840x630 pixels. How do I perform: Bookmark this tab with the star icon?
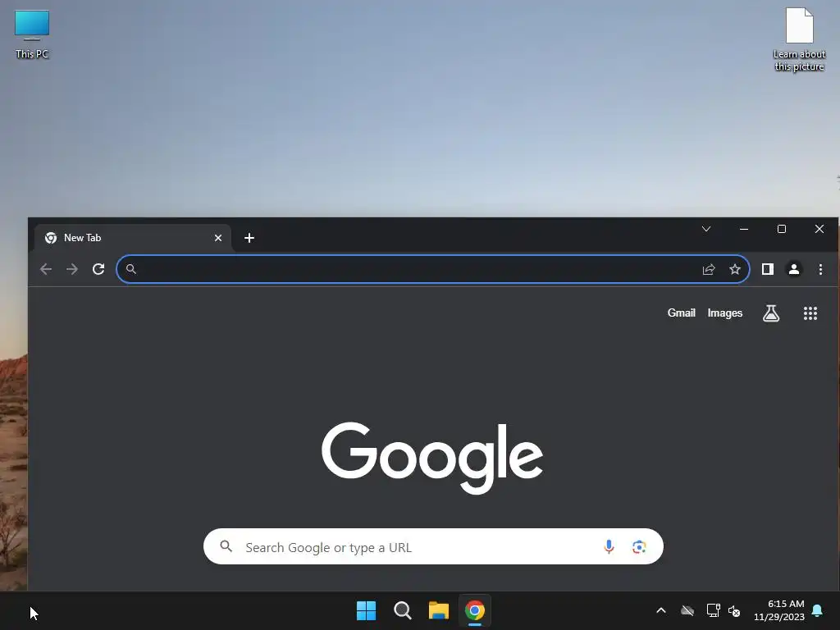pos(735,269)
